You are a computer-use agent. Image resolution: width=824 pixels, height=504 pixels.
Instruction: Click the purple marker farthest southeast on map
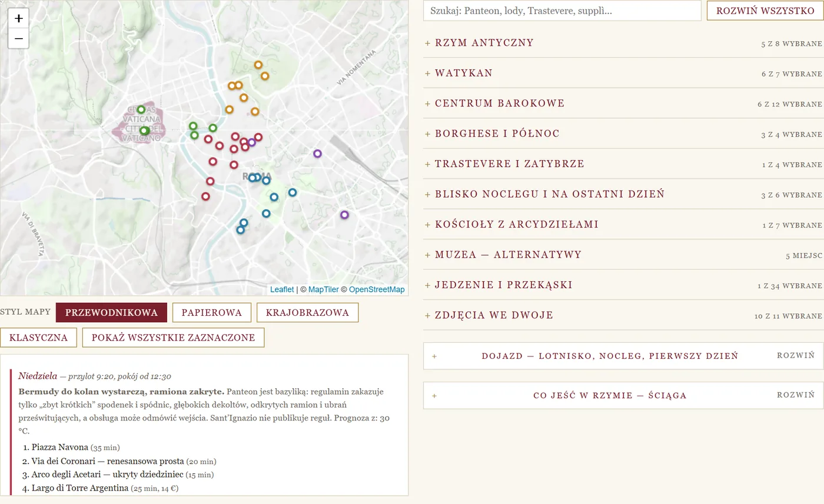344,215
